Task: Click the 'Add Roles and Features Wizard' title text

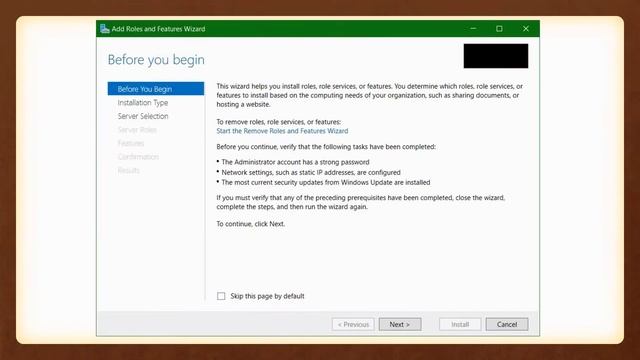Action: coord(158,29)
